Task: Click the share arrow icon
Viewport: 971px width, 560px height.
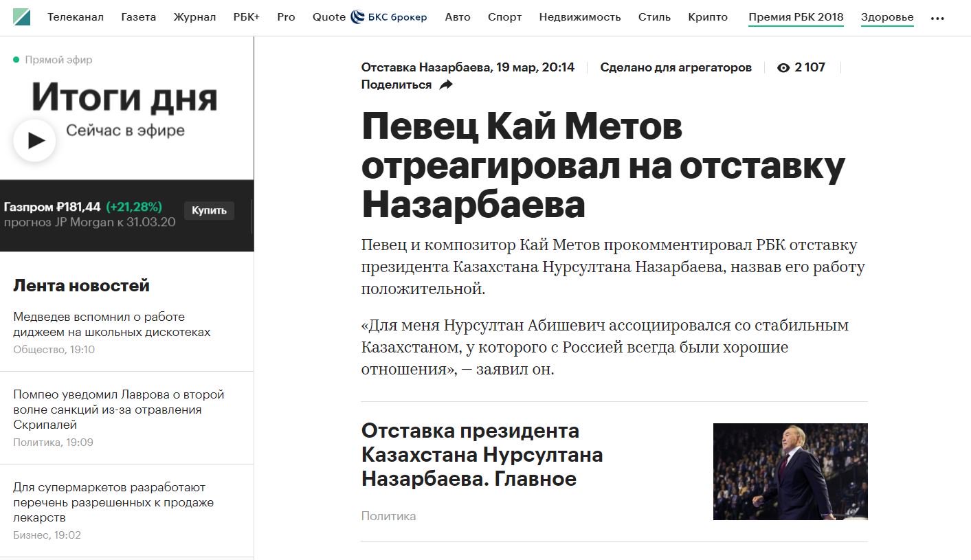Action: tap(446, 85)
